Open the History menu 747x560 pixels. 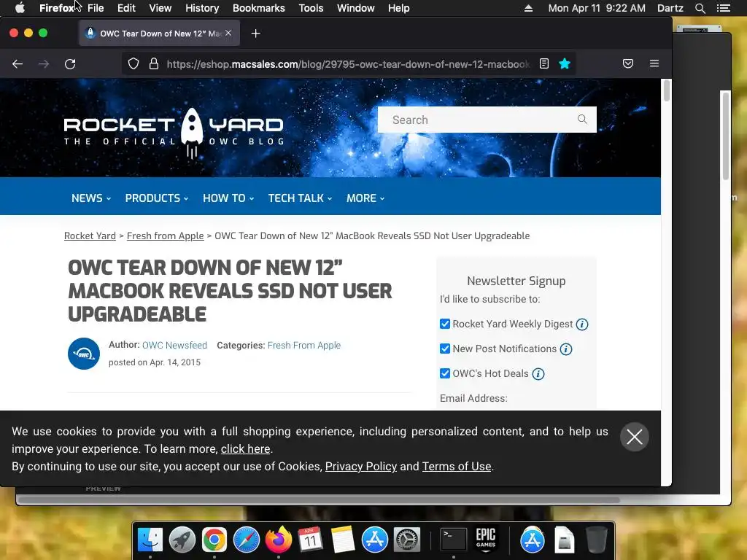click(x=202, y=8)
